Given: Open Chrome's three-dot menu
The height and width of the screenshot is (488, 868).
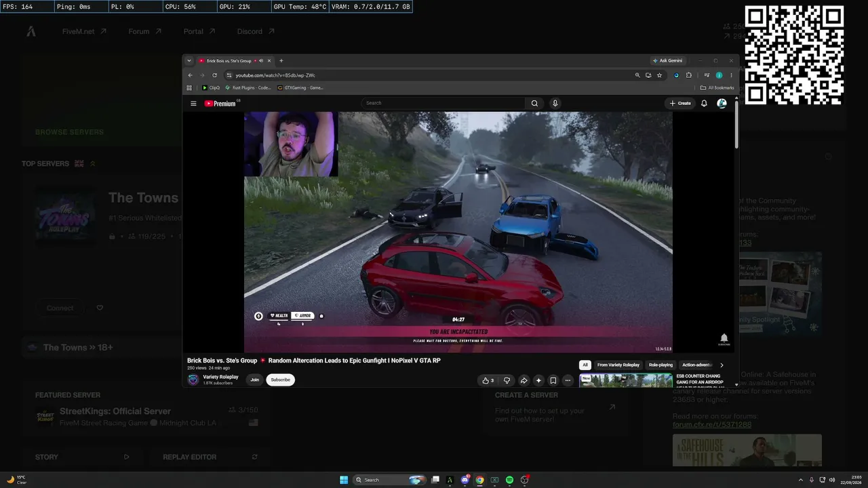Looking at the screenshot, I should 730,75.
